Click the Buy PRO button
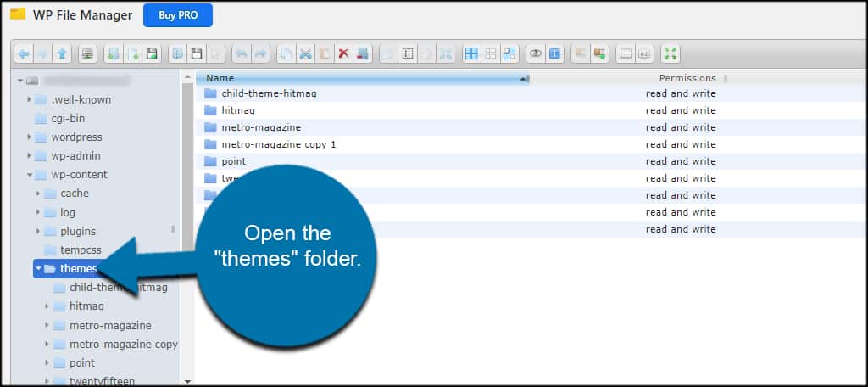The height and width of the screenshot is (387, 868). click(x=178, y=15)
